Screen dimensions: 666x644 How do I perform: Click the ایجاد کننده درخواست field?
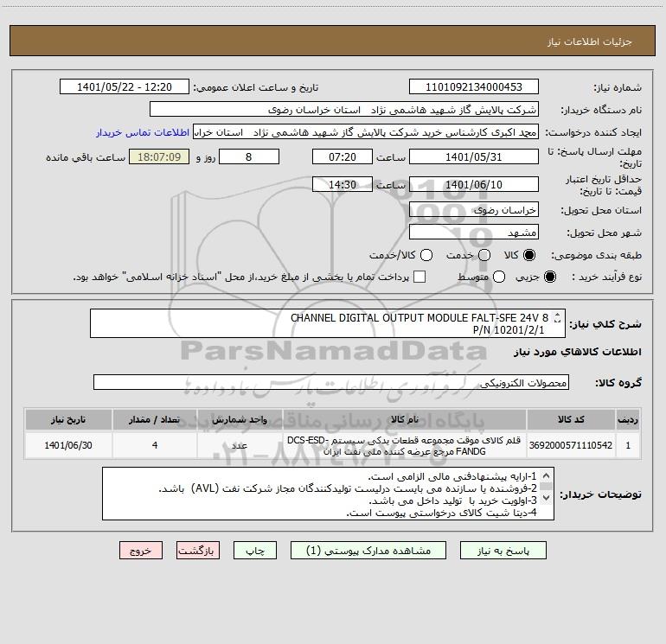[366, 132]
